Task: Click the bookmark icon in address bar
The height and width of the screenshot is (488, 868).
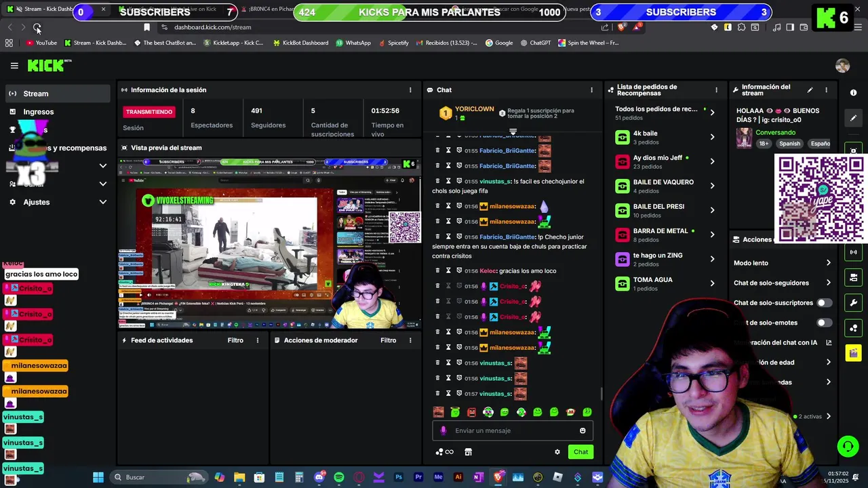Action: (x=146, y=27)
